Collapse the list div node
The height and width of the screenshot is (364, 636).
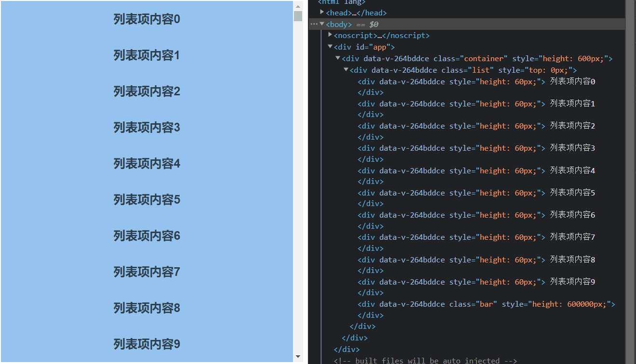tap(346, 69)
